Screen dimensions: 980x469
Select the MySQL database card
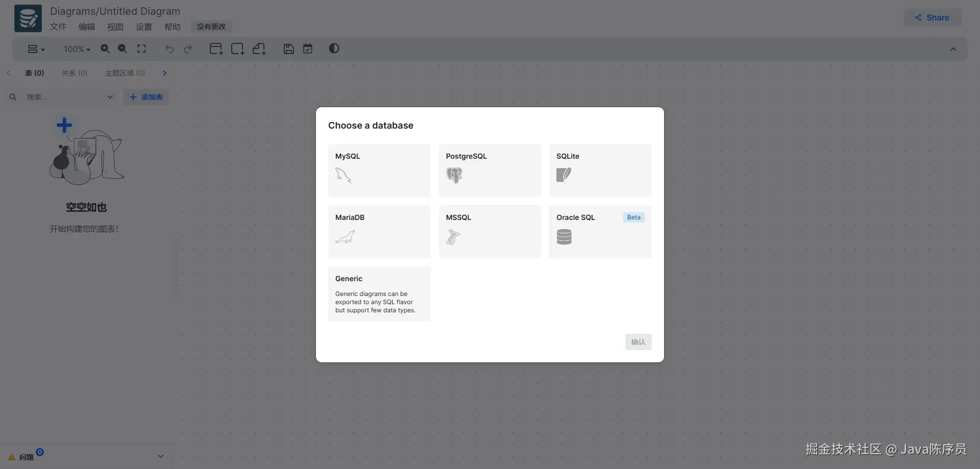379,170
